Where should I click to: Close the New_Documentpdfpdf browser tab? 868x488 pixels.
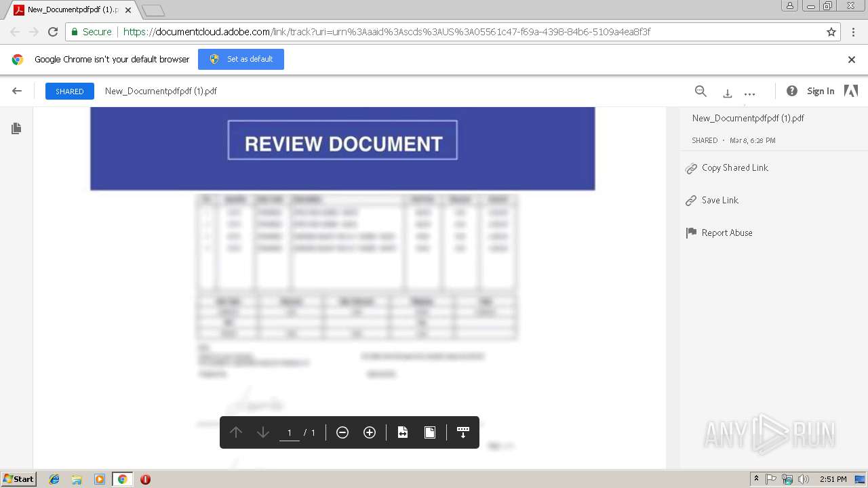pyautogui.click(x=128, y=10)
